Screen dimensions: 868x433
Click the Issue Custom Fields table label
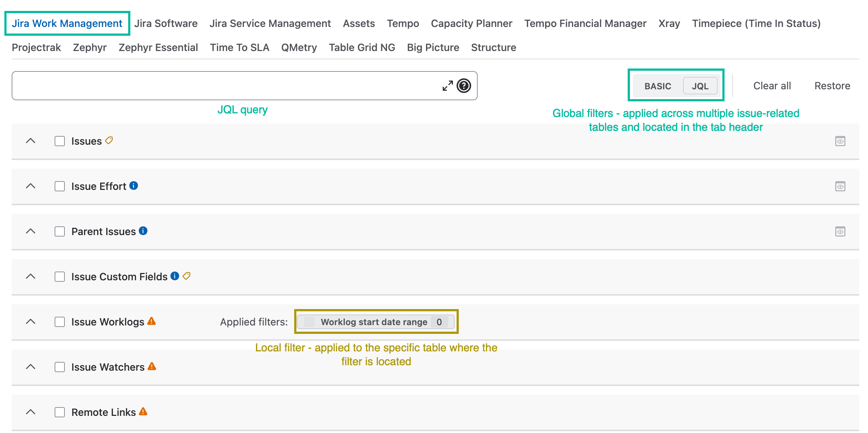point(119,277)
